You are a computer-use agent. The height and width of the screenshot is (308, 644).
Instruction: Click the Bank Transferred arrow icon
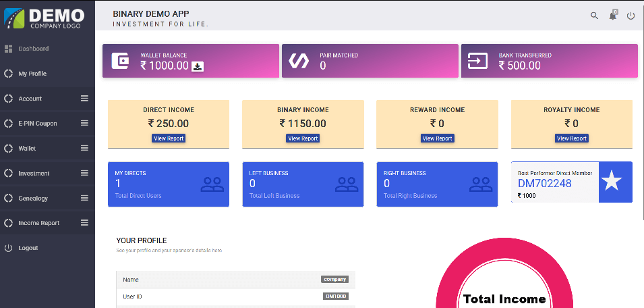pos(477,61)
